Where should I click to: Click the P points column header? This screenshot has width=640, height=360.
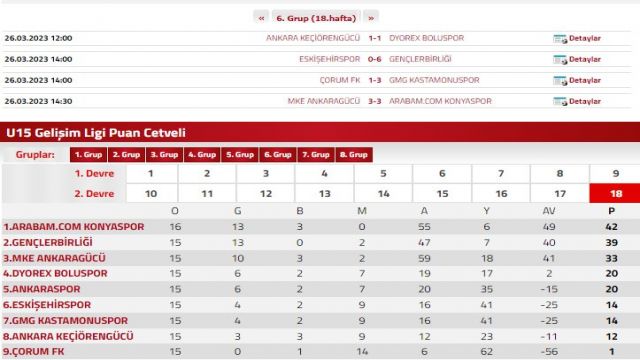[x=611, y=211]
